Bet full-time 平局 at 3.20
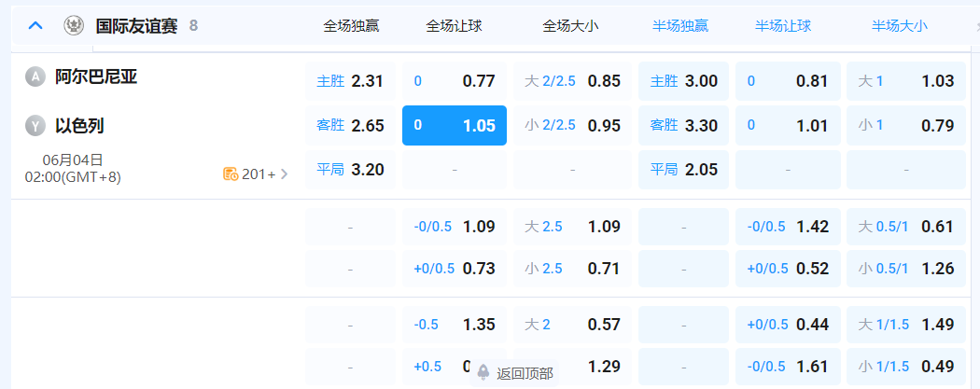Image resolution: width=980 pixels, height=389 pixels. 350,170
